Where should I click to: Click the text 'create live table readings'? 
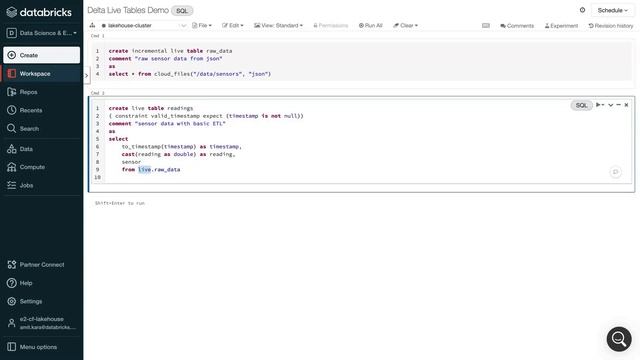151,108
